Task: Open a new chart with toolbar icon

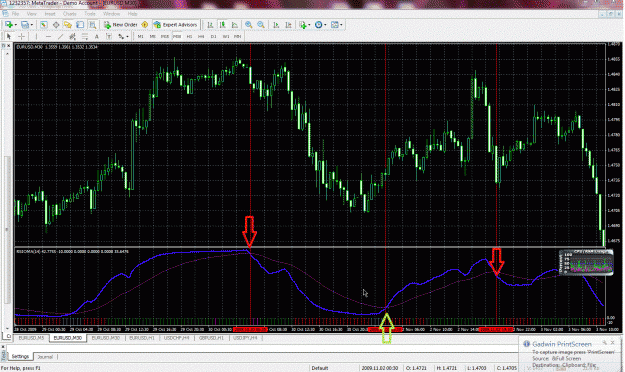Action: pyautogui.click(x=9, y=25)
